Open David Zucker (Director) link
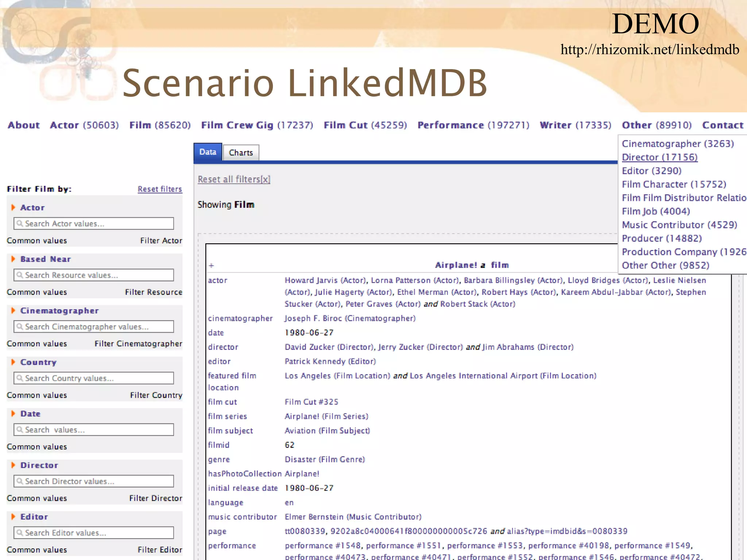The height and width of the screenshot is (560, 747). [x=329, y=347]
